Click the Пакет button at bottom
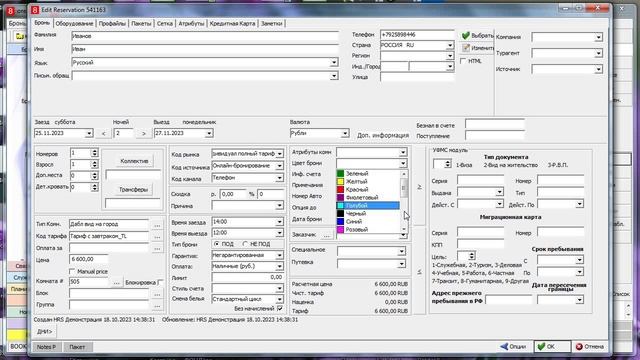 (x=77, y=347)
